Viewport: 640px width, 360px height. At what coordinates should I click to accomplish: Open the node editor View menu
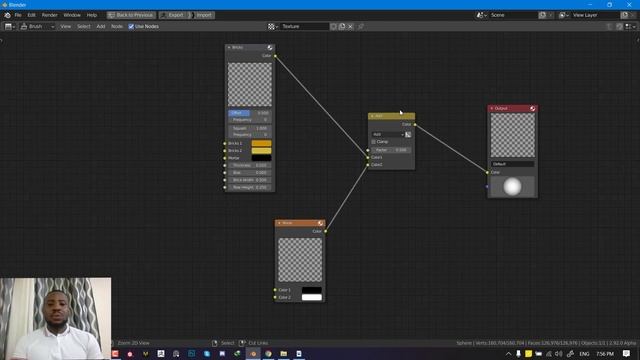click(x=65, y=27)
